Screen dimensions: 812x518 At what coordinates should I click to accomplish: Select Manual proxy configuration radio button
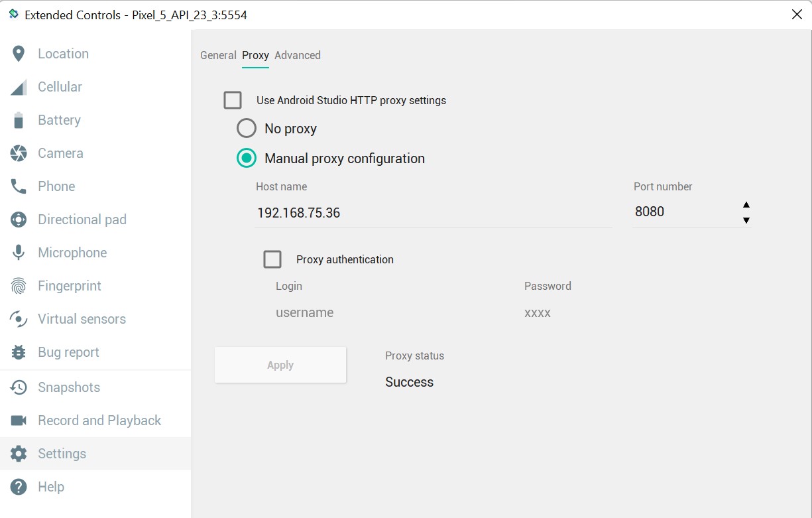[x=247, y=158]
